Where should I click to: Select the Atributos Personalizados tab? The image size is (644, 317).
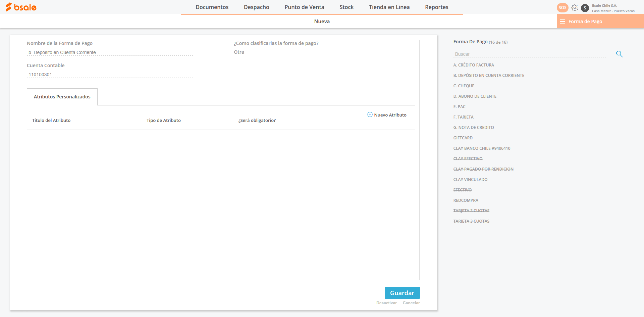click(x=62, y=97)
